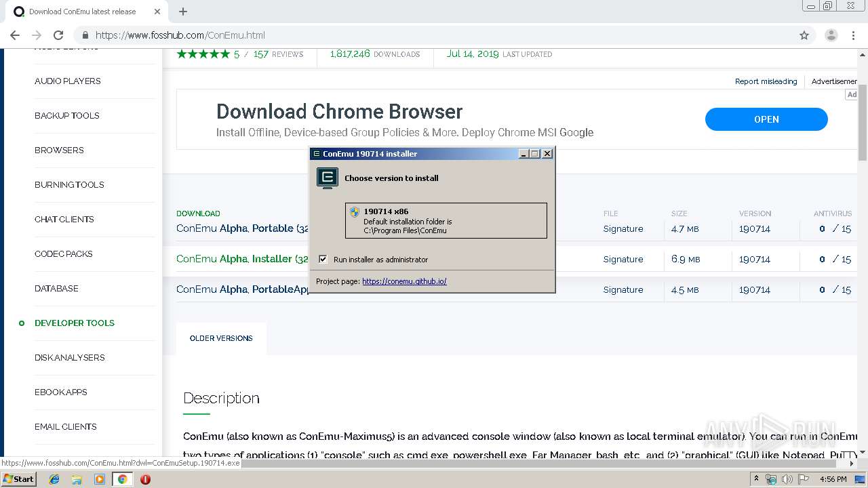Open the 157 reviews link
This screenshot has height=488, width=868.
pyautogui.click(x=278, y=54)
